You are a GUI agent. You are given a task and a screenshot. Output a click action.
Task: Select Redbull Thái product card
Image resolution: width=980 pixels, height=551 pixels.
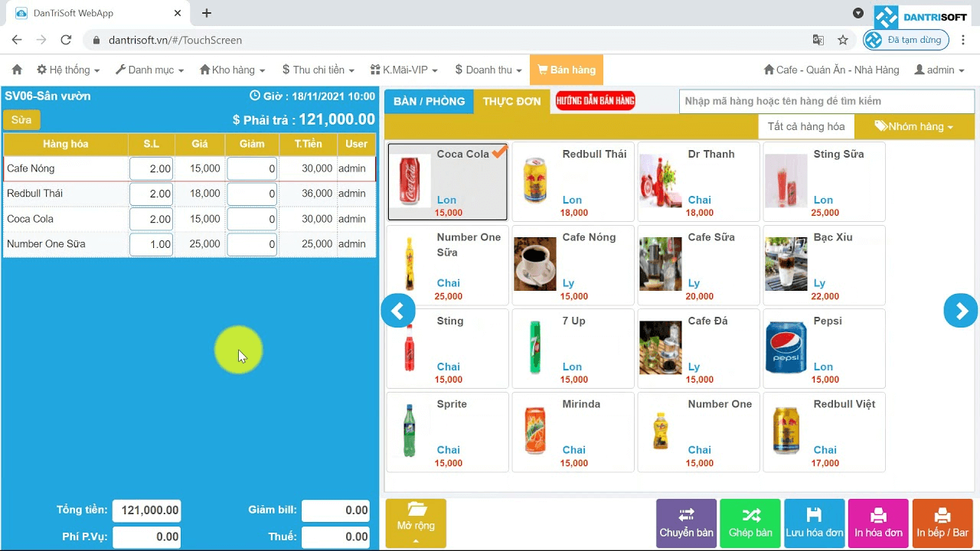[x=573, y=181]
